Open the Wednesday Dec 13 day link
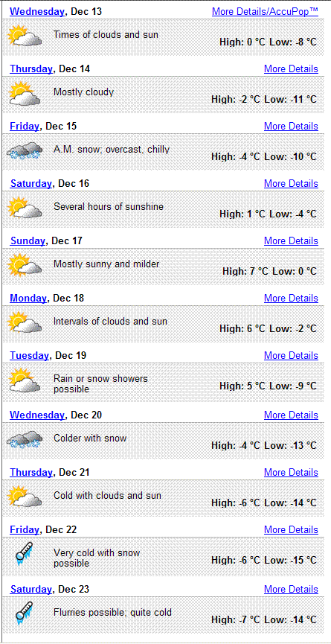The width and height of the screenshot is (331, 644). tap(37, 11)
